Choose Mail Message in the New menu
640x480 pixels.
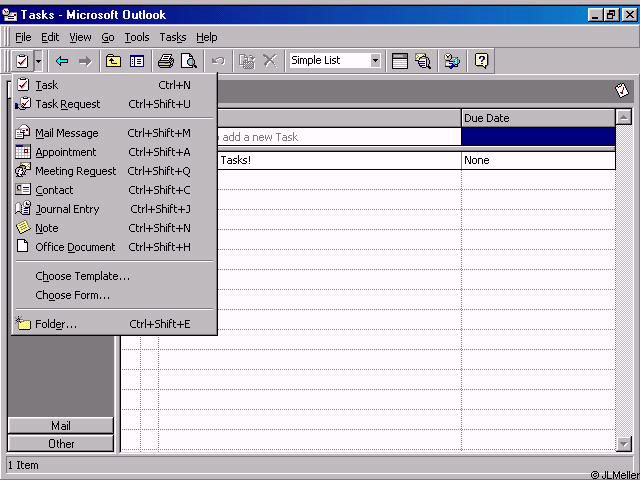click(66, 133)
